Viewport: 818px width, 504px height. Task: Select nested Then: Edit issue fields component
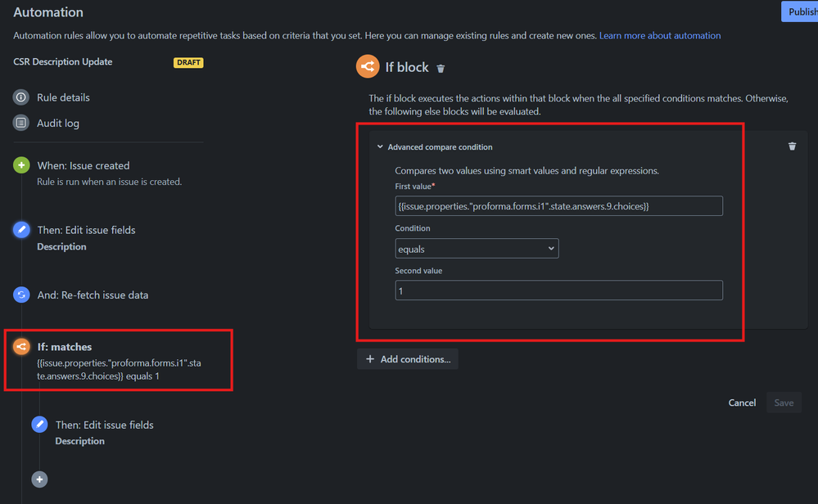click(104, 425)
